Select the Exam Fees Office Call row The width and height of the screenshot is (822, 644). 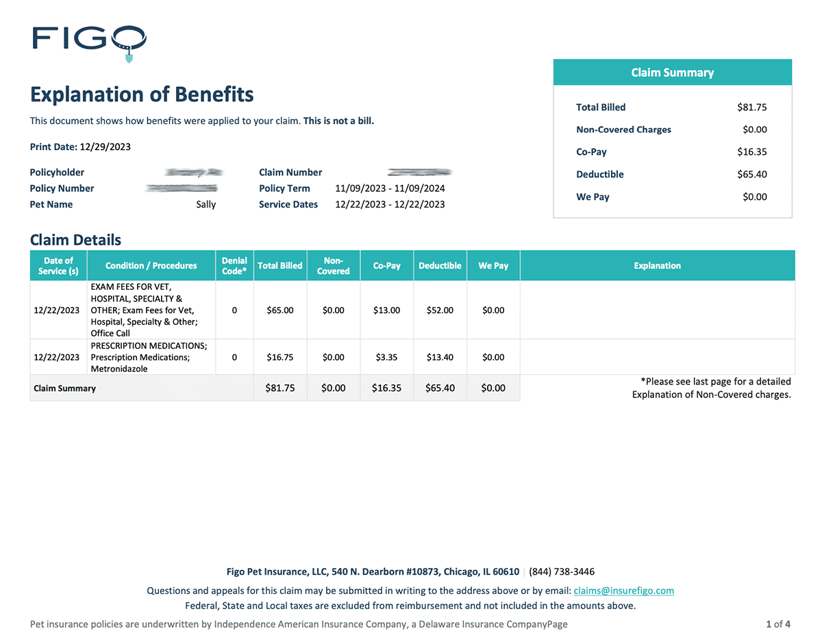(x=412, y=310)
